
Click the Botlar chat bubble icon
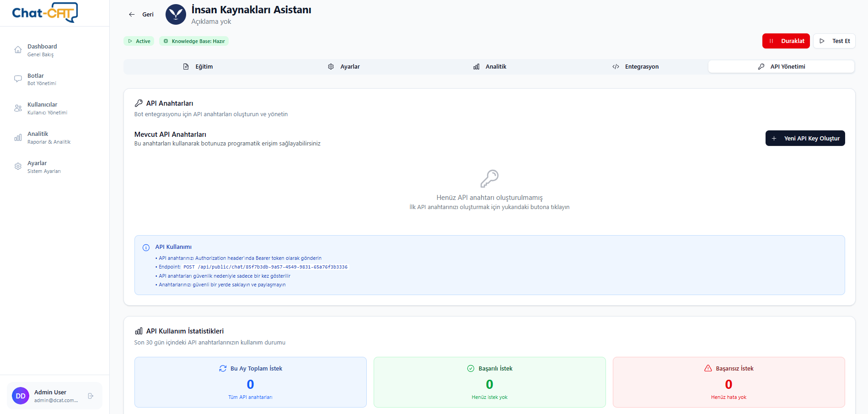pos(18,79)
